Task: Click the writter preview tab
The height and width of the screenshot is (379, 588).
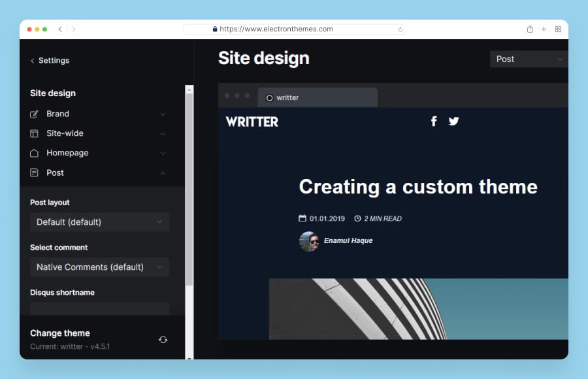Action: coord(318,97)
